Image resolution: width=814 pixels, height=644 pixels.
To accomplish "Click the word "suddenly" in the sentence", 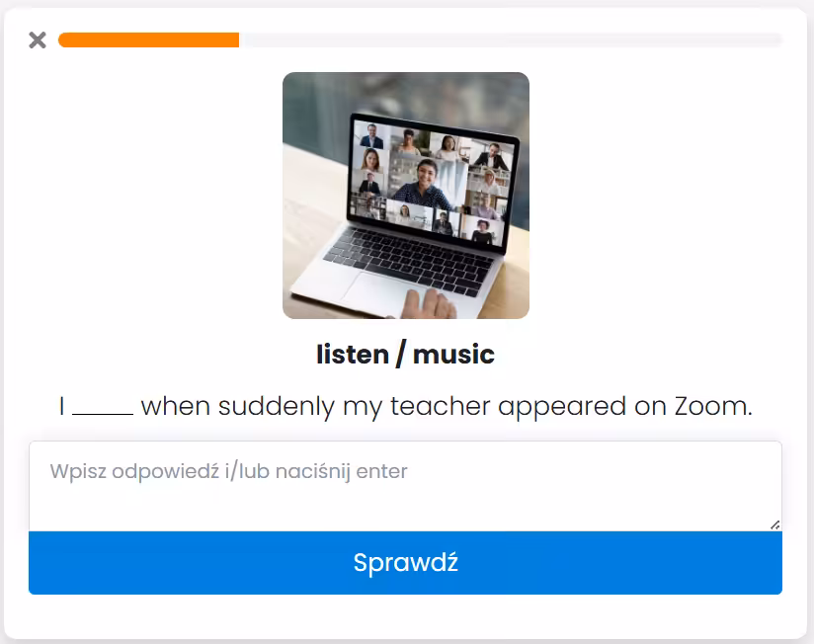I will tap(277, 406).
